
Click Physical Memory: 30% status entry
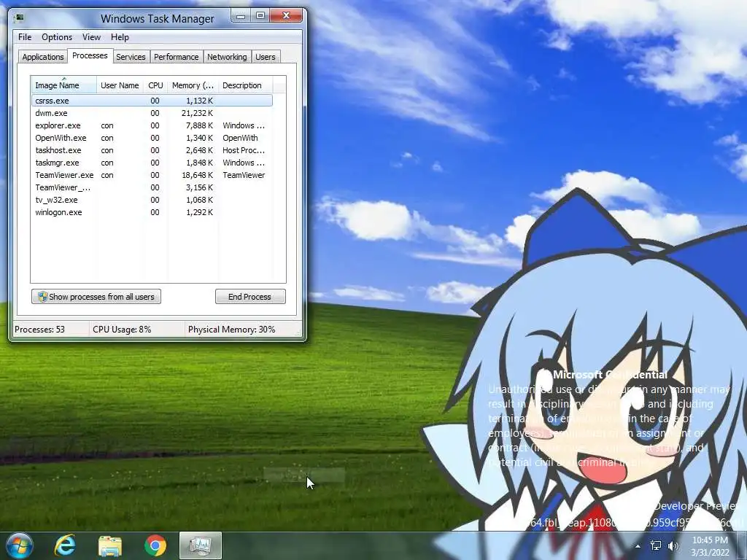[x=231, y=329]
